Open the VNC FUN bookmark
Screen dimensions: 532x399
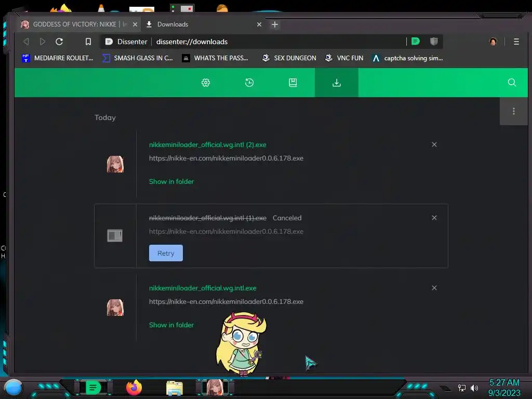point(344,58)
